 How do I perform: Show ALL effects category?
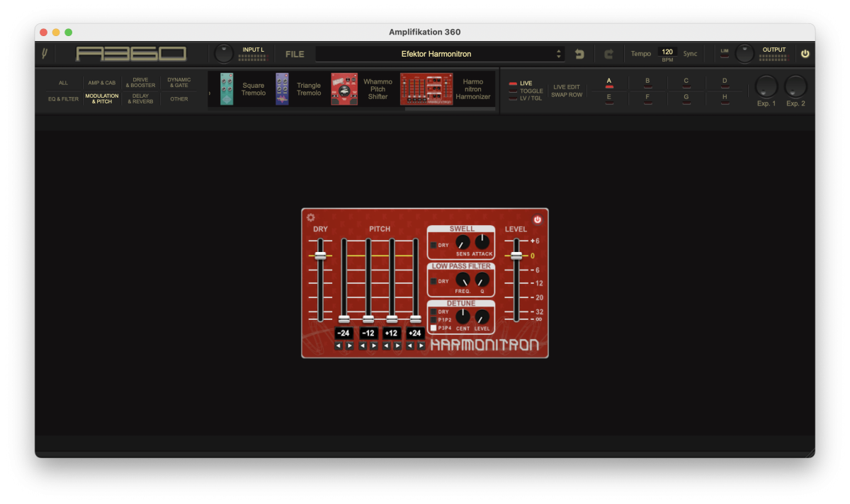point(63,83)
